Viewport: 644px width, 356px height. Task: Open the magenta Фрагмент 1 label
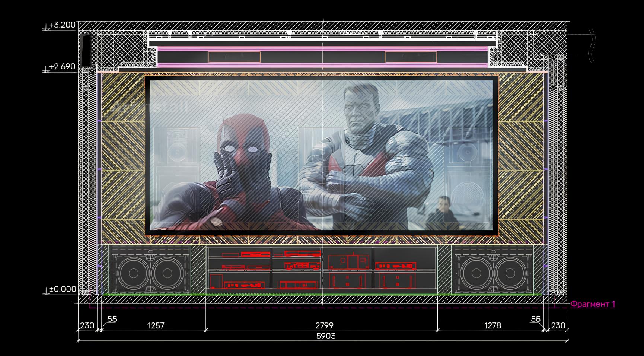[593, 304]
